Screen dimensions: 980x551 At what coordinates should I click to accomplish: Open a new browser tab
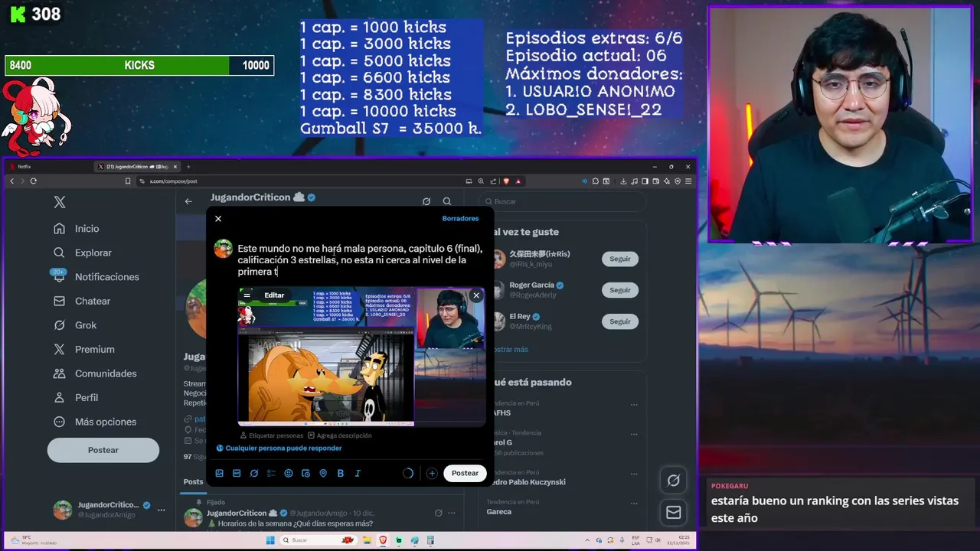(188, 167)
